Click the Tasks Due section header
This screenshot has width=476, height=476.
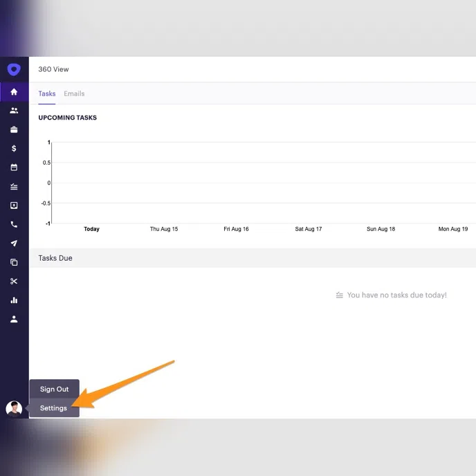(55, 258)
